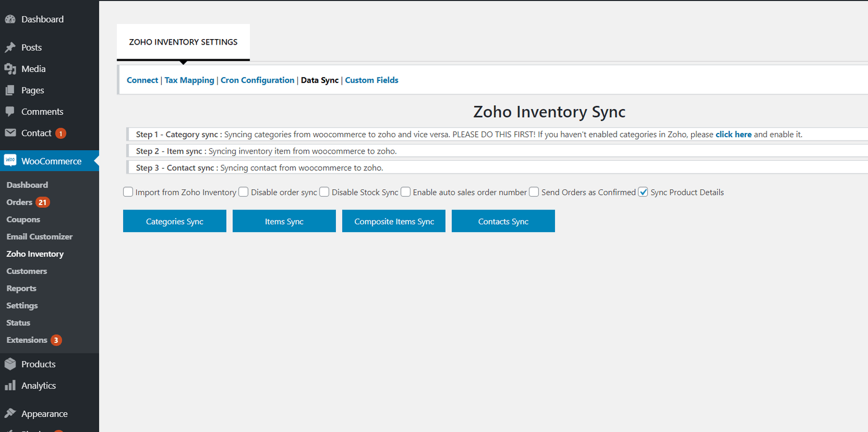Click the Orders count badge 21
This screenshot has width=868, height=432.
click(43, 202)
